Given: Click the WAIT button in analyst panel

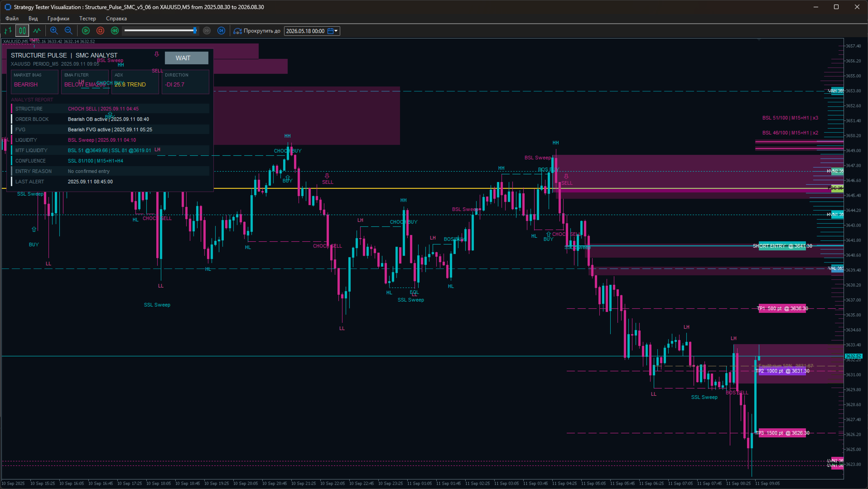Looking at the screenshot, I should [x=186, y=58].
